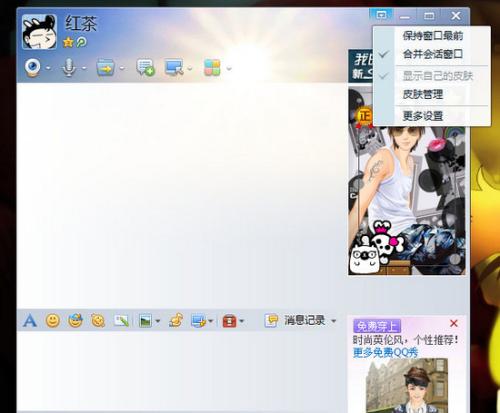Open the red toolbox icon
The width and height of the screenshot is (500, 413).
229,321
